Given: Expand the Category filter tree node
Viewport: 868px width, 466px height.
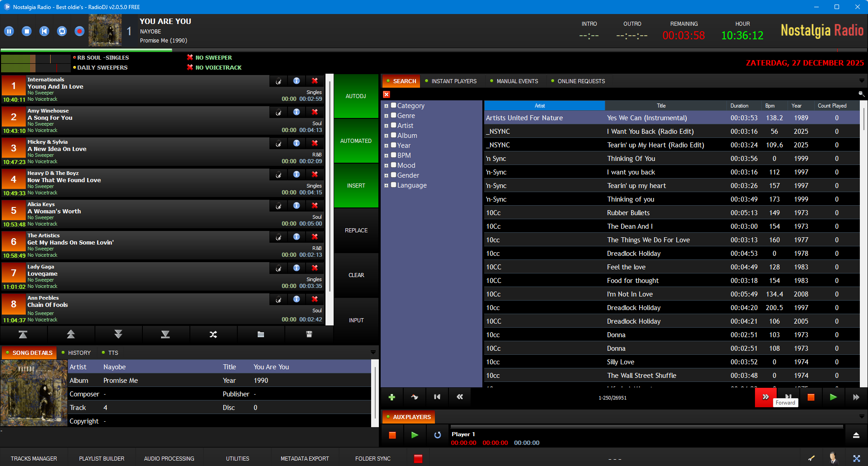Looking at the screenshot, I should pyautogui.click(x=386, y=106).
